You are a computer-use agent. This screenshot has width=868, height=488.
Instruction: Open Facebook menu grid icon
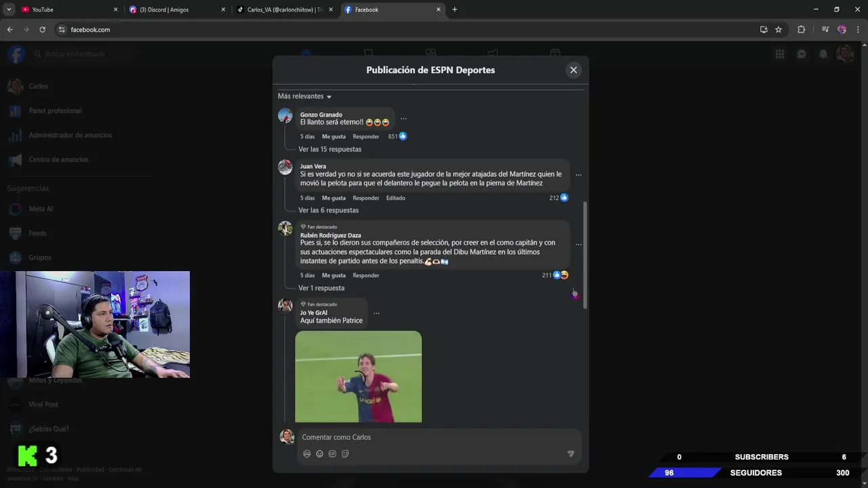780,54
